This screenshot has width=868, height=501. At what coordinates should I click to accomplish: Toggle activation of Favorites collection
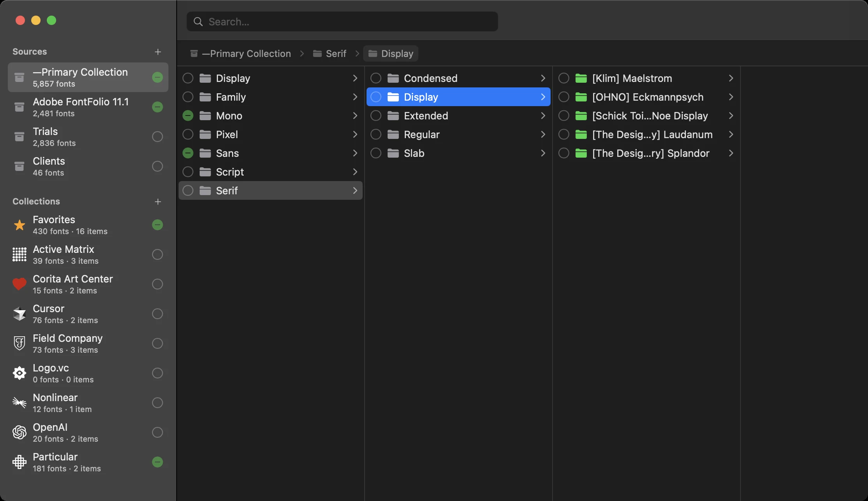tap(158, 225)
